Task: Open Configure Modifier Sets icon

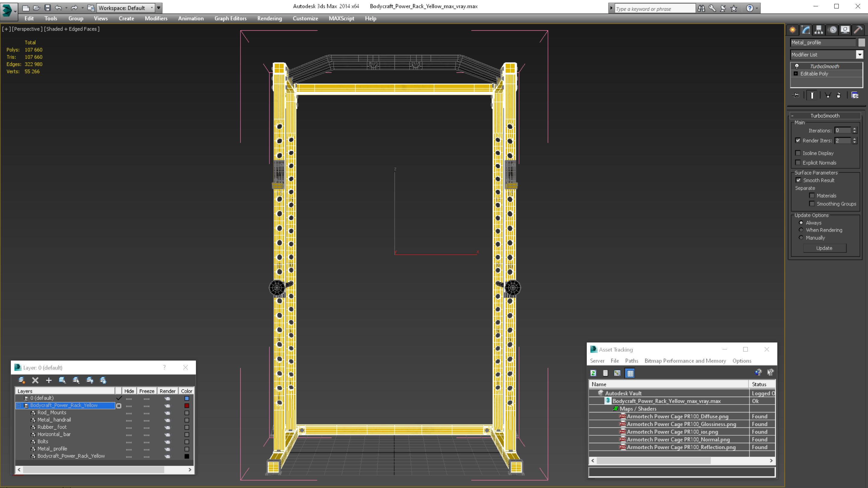Action: [855, 95]
